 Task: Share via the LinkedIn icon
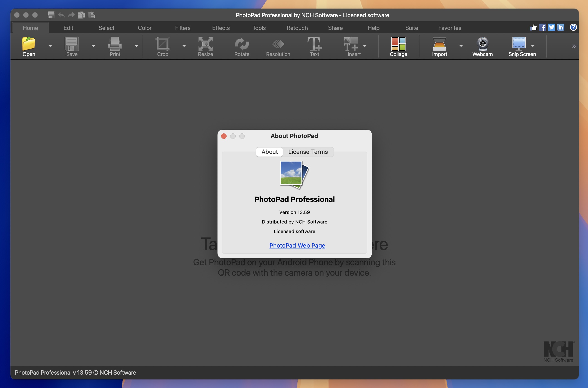pyautogui.click(x=561, y=27)
